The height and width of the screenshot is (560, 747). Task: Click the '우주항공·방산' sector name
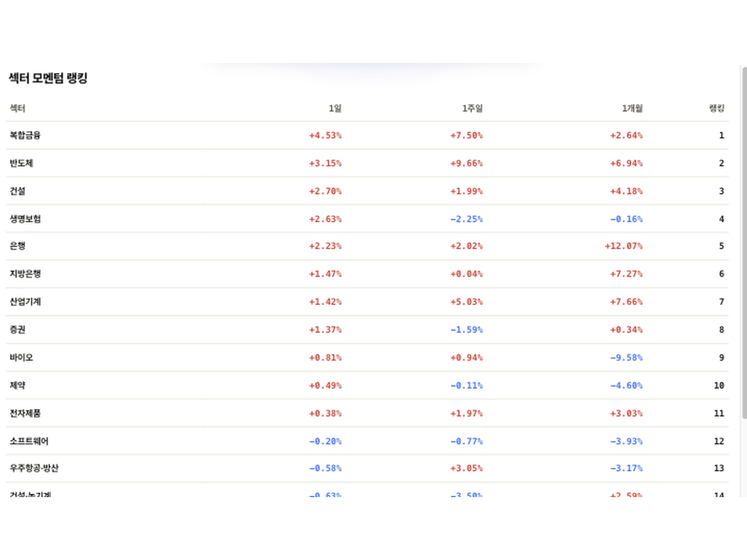tap(34, 468)
